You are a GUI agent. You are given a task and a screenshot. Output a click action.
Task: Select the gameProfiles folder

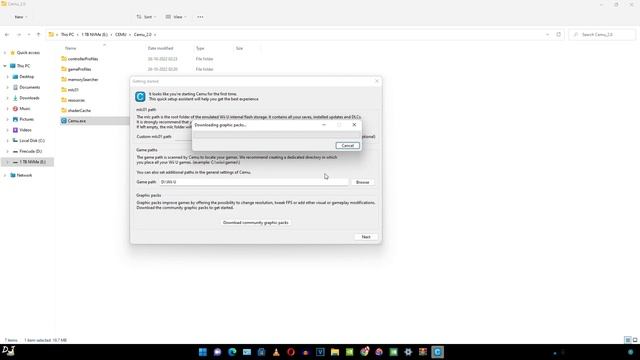[x=79, y=69]
